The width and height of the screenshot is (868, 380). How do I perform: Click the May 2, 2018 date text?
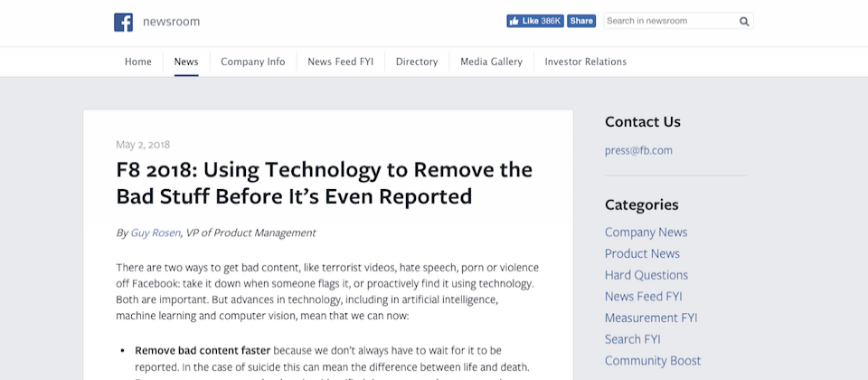tap(143, 145)
